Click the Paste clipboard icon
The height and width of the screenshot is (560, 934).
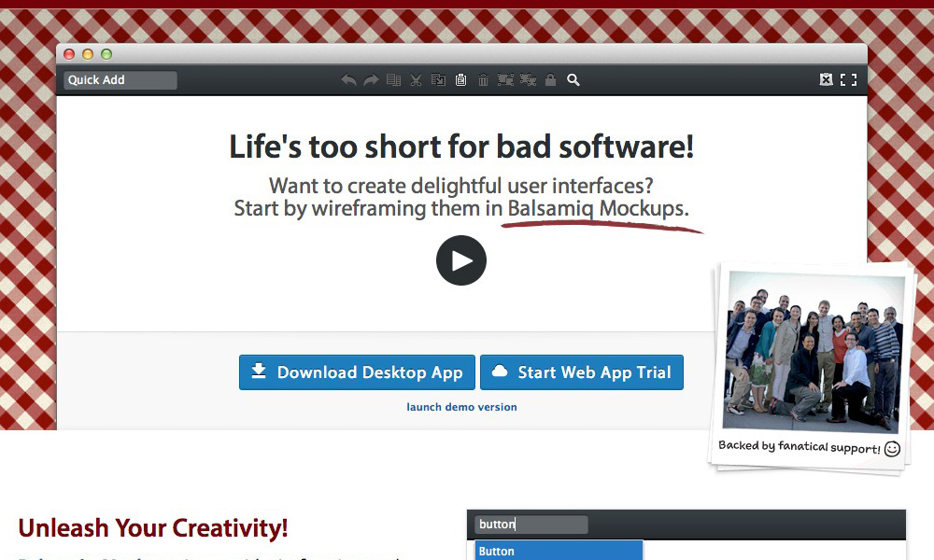coord(460,79)
